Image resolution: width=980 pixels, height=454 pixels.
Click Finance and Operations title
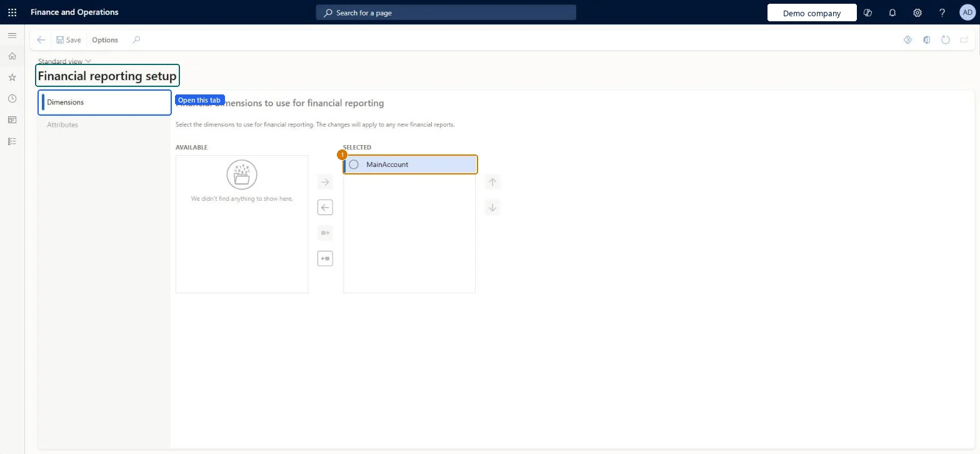pyautogui.click(x=74, y=13)
